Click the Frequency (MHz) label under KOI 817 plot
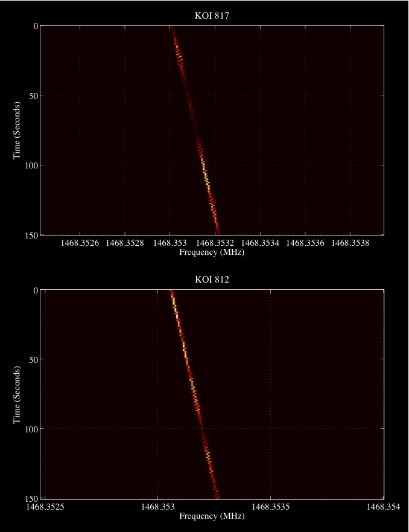Screen dimensions: 409x532 (x=212, y=252)
